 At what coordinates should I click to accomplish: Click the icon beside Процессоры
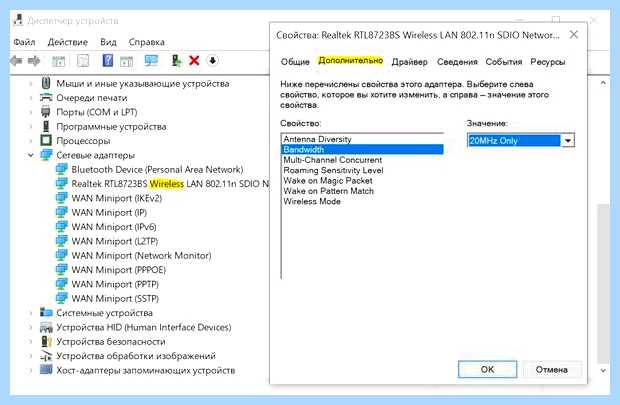(x=46, y=140)
